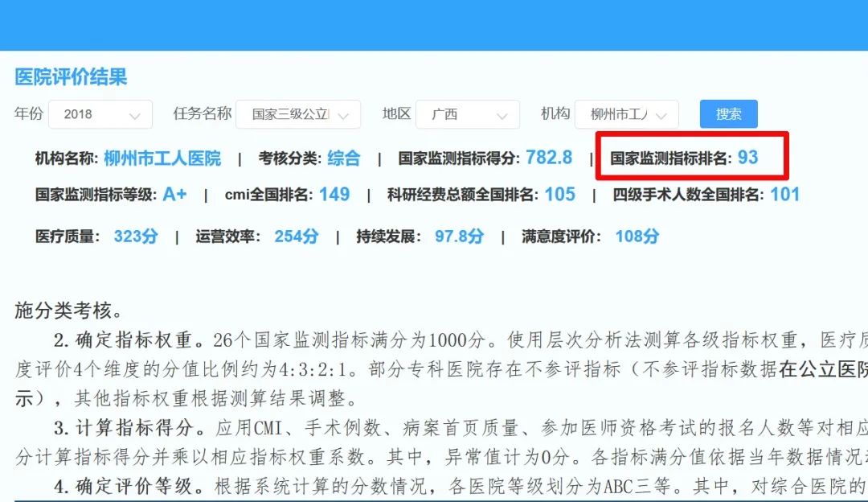Click the 考核分类 value 综合
This screenshot has width=868, height=502.
click(343, 158)
